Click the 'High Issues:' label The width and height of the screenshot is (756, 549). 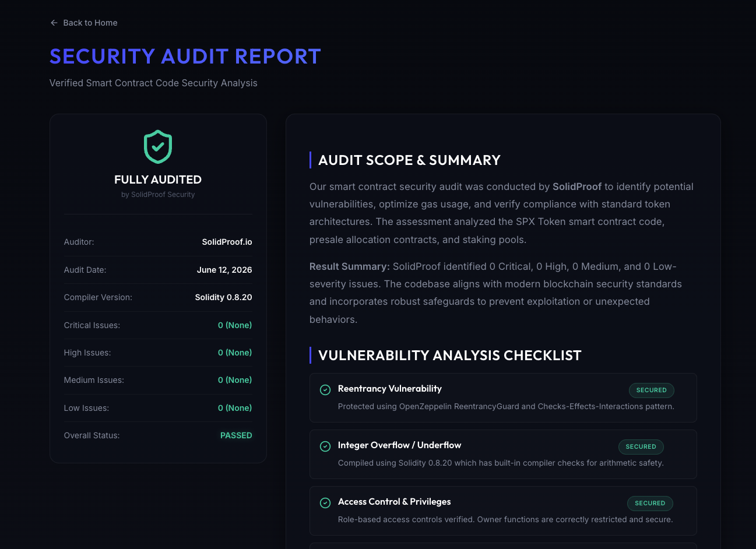click(x=87, y=353)
